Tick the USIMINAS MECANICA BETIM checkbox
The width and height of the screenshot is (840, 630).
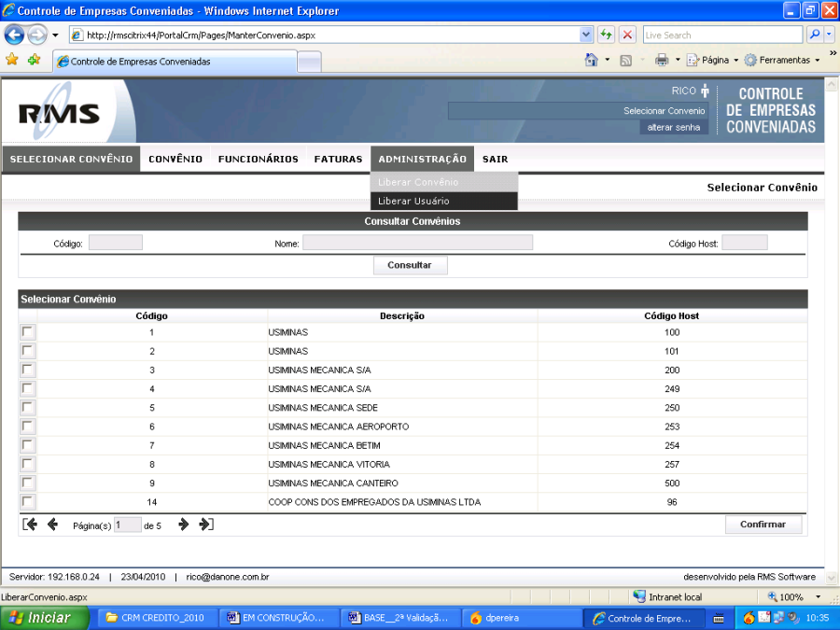(27, 445)
